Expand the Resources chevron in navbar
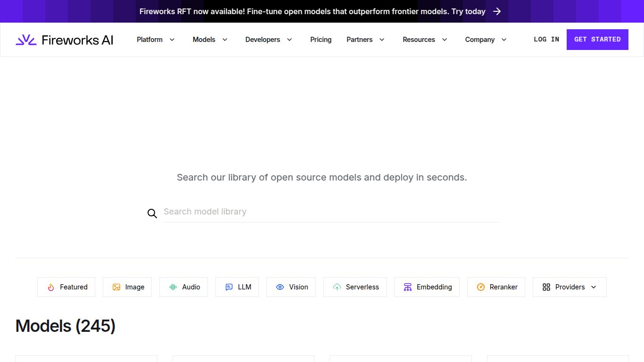The image size is (644, 362). 444,40
